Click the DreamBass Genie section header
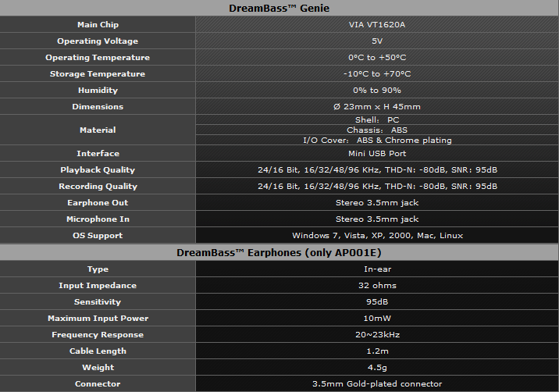This screenshot has width=559, height=392. pyautogui.click(x=279, y=9)
